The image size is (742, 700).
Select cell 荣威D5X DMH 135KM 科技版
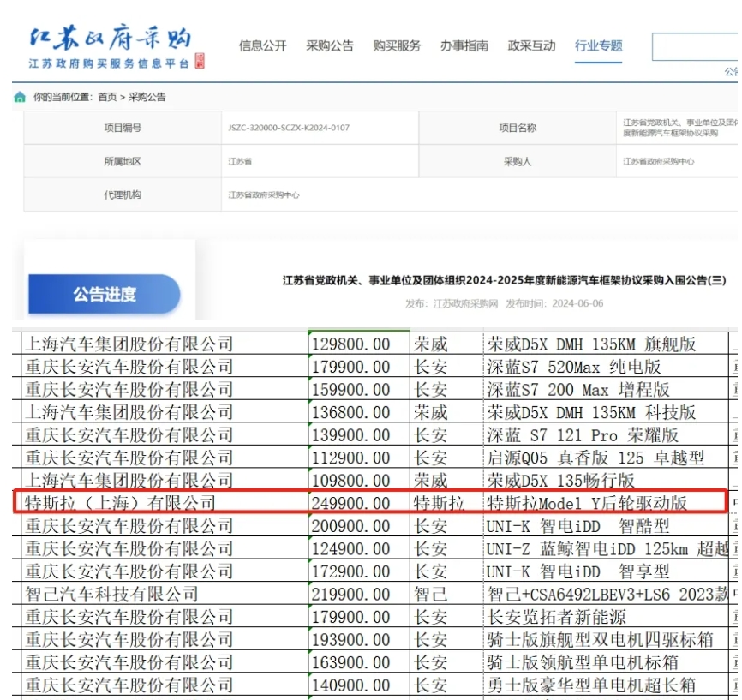click(606, 412)
